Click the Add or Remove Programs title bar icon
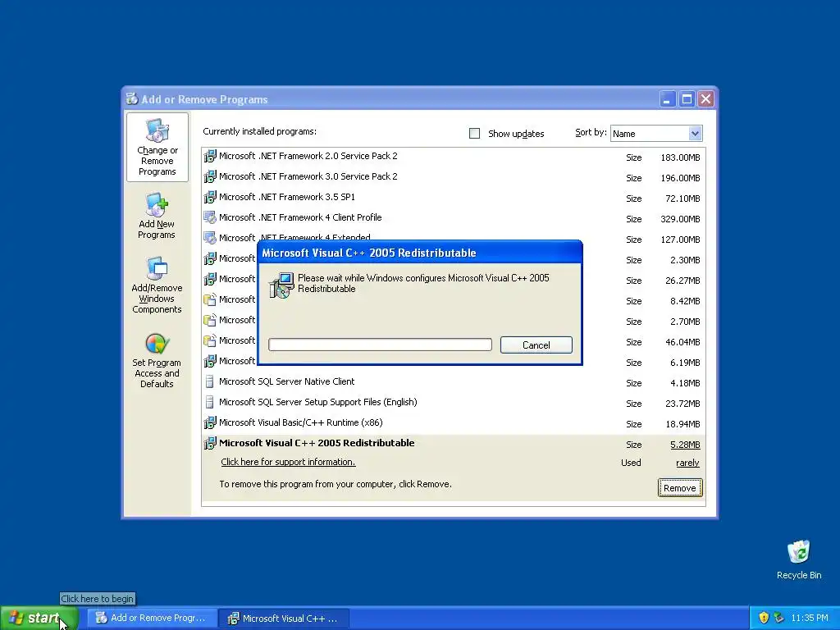This screenshot has width=840, height=630. [x=132, y=99]
